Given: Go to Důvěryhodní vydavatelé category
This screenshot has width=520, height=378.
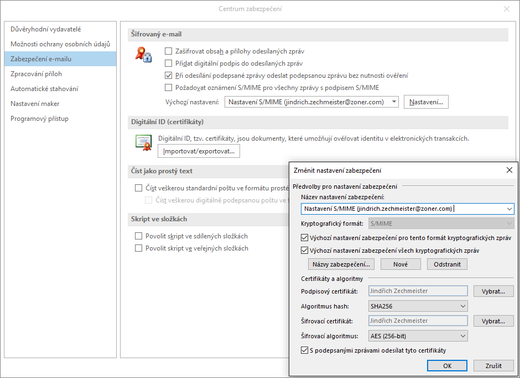Looking at the screenshot, I should click(46, 29).
